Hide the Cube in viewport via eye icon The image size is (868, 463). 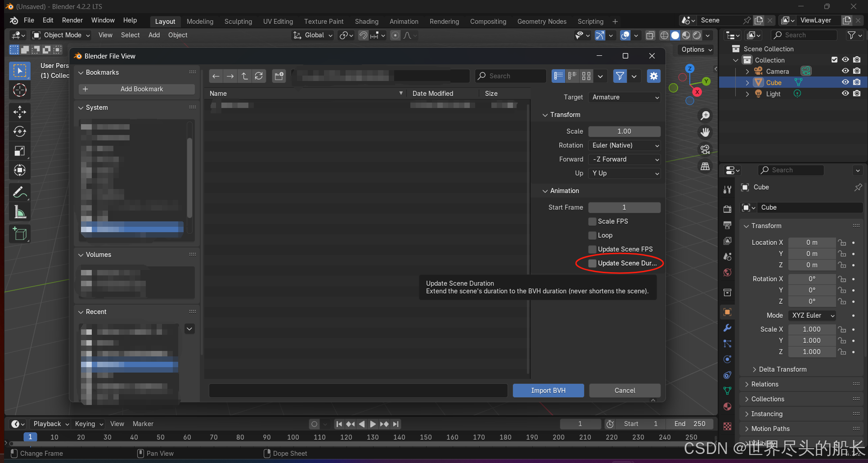pos(846,82)
